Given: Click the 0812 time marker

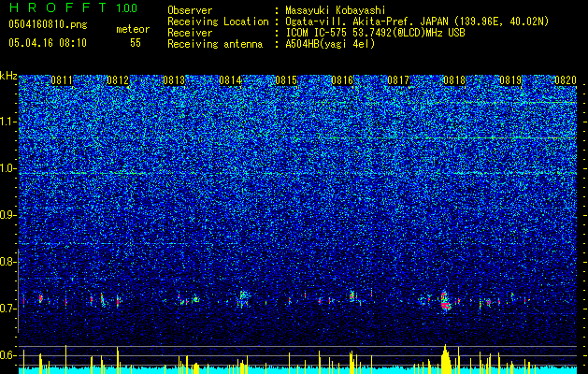Looking at the screenshot, I should point(118,80).
